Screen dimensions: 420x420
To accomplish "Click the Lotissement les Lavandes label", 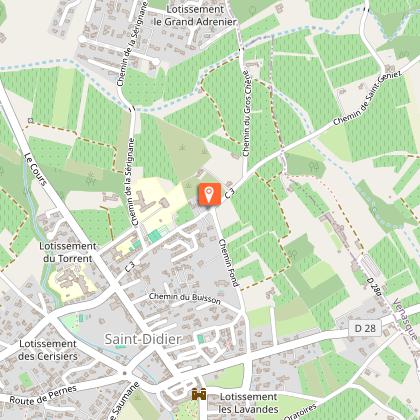I will click(x=249, y=403).
